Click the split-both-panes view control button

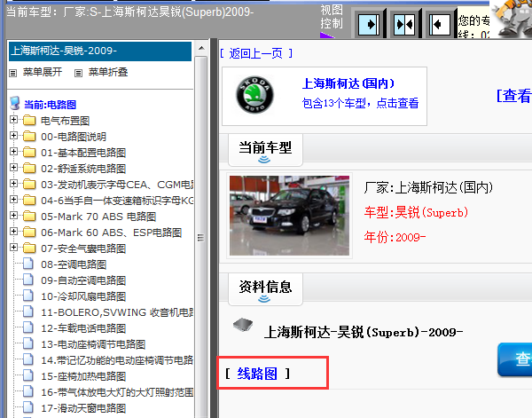[x=404, y=24]
